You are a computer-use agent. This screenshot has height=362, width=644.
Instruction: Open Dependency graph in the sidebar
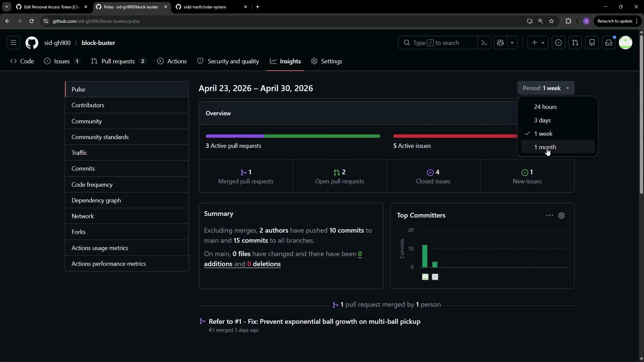pyautogui.click(x=127, y=200)
